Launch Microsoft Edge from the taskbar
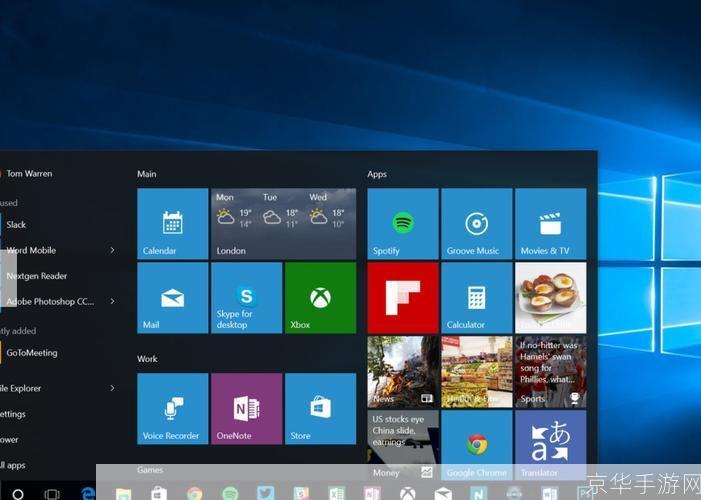This screenshot has height=500, width=701. (88, 493)
